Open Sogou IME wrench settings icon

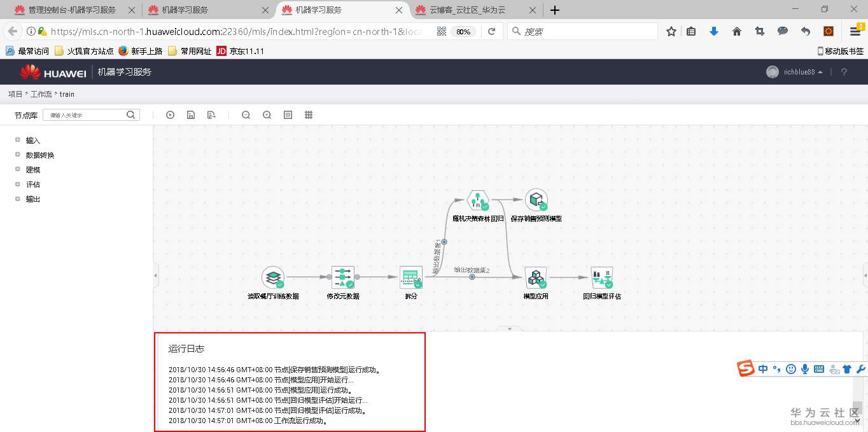point(861,369)
